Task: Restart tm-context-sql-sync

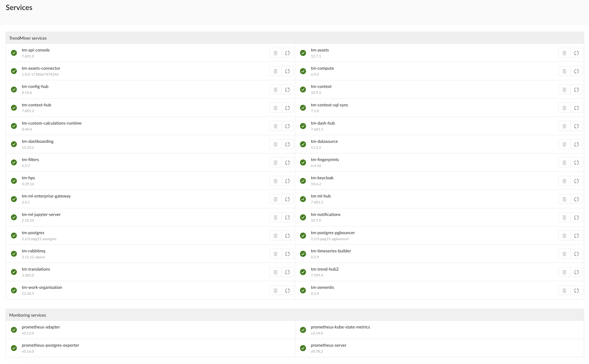Action: point(576,108)
